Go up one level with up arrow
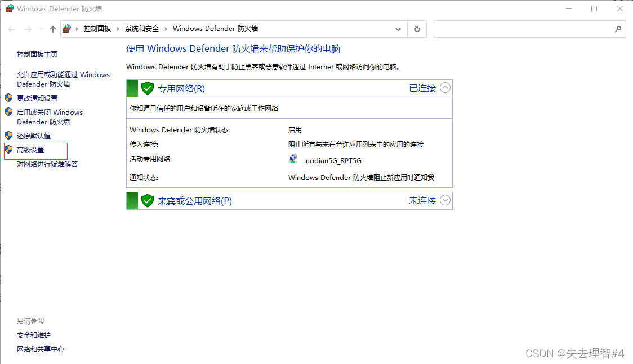Image resolution: width=633 pixels, height=364 pixels. [x=53, y=29]
